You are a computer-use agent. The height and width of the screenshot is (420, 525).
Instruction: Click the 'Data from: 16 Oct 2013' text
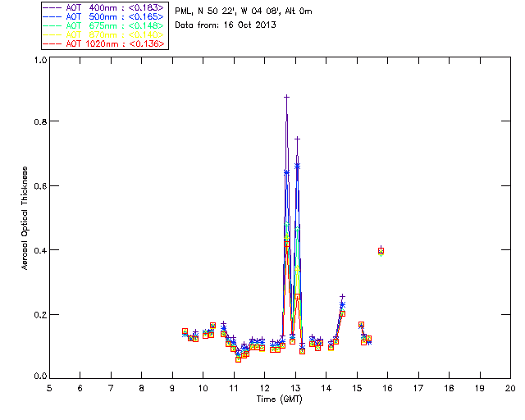click(226, 25)
